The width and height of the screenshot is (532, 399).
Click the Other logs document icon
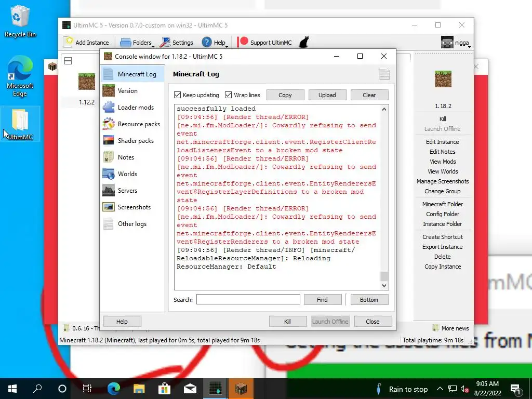coord(109,223)
